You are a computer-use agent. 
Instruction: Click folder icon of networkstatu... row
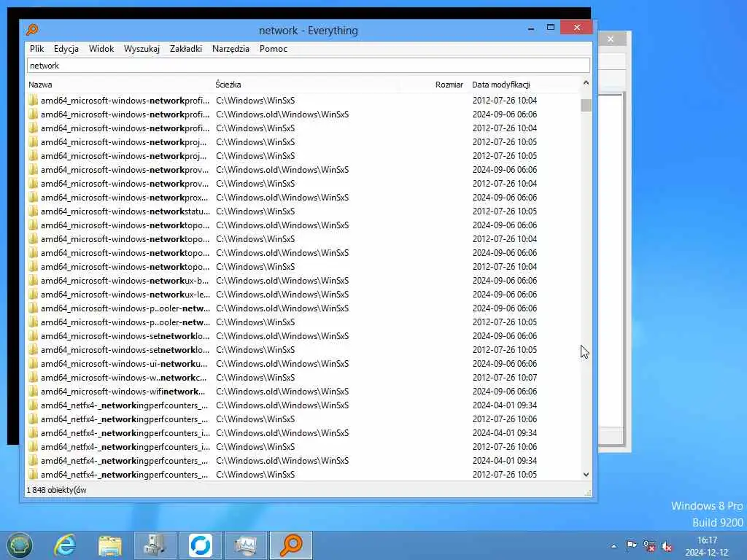click(x=33, y=211)
